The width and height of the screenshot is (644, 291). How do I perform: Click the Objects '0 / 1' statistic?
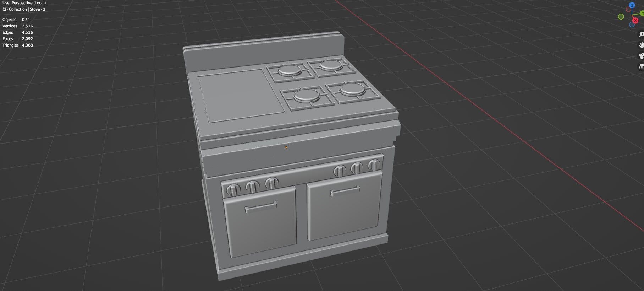(26, 20)
